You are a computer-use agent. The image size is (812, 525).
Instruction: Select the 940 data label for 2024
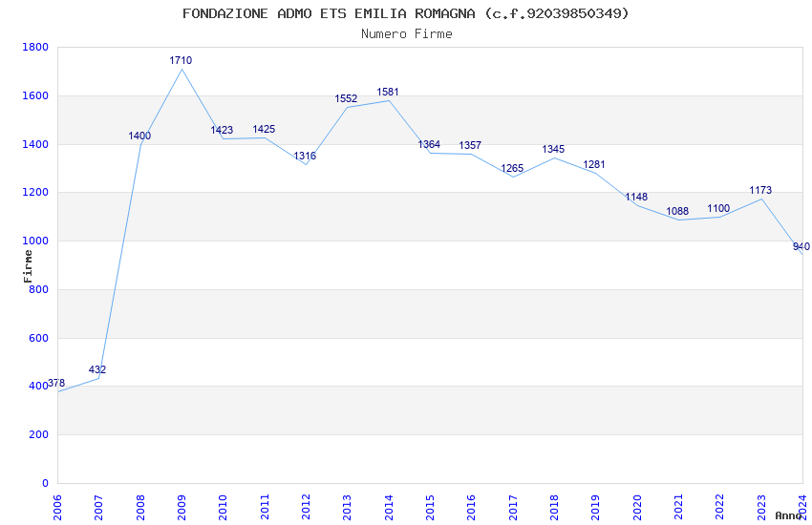tap(801, 246)
